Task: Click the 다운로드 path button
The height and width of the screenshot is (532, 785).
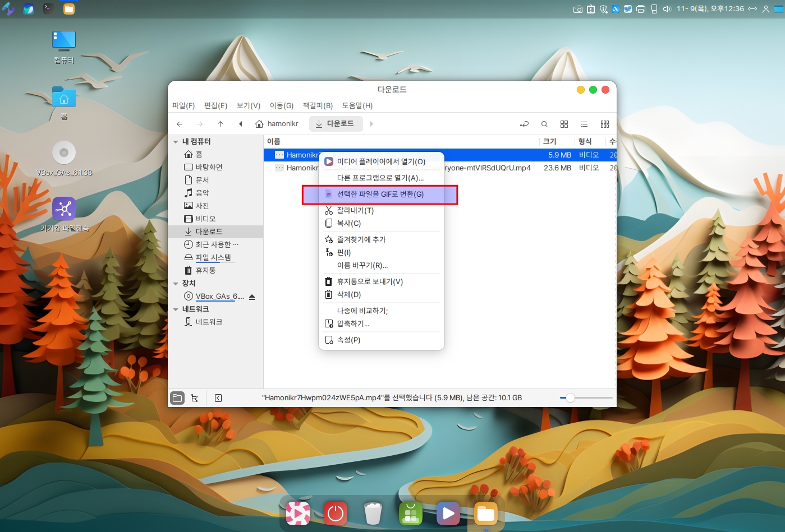Action: (x=336, y=124)
